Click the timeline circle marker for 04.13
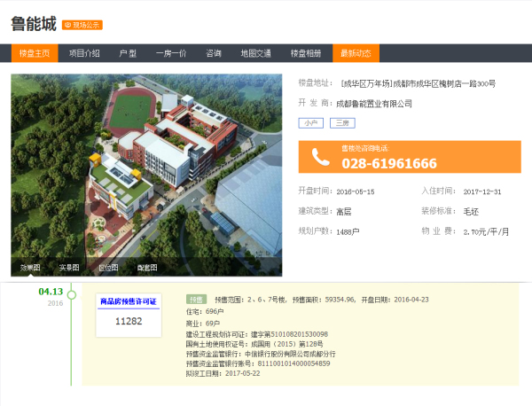 pyautogui.click(x=72, y=294)
